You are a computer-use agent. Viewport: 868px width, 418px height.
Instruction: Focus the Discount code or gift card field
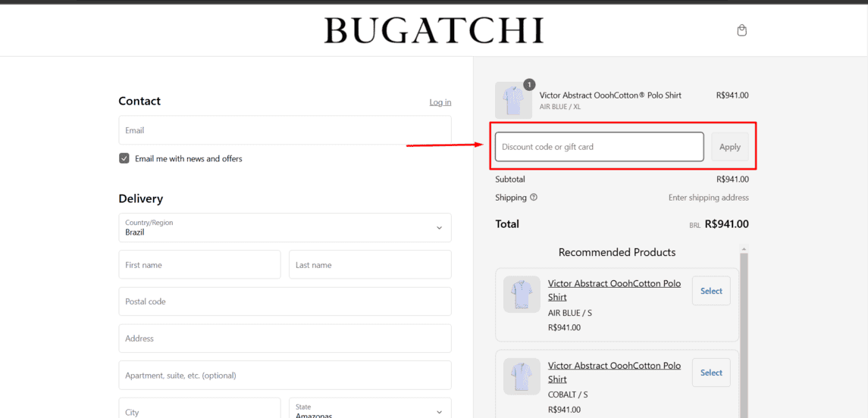coord(600,147)
